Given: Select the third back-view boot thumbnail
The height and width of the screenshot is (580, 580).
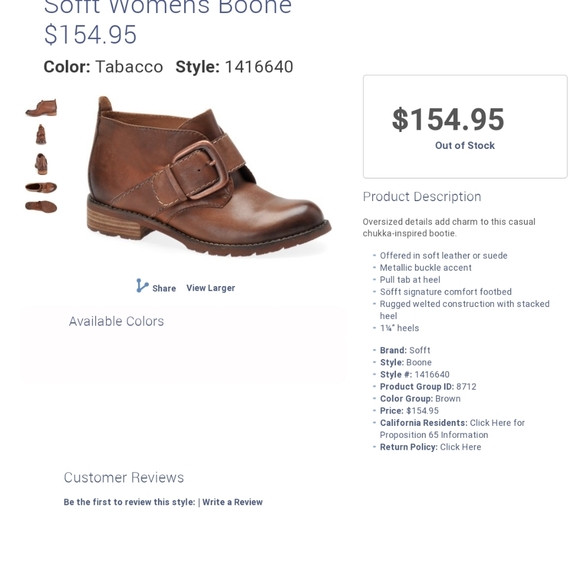Looking at the screenshot, I should pyautogui.click(x=41, y=163).
